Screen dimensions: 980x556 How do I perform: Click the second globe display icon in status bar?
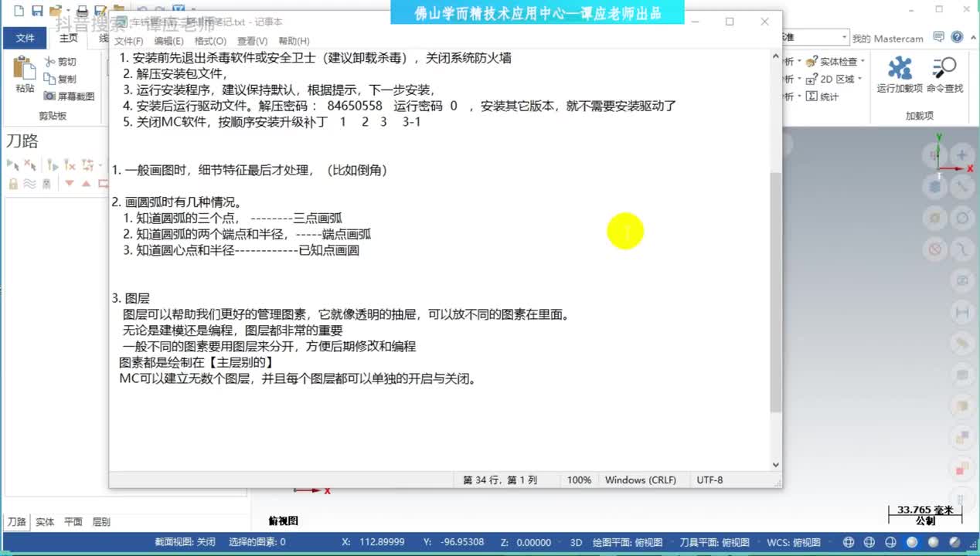[x=870, y=542]
